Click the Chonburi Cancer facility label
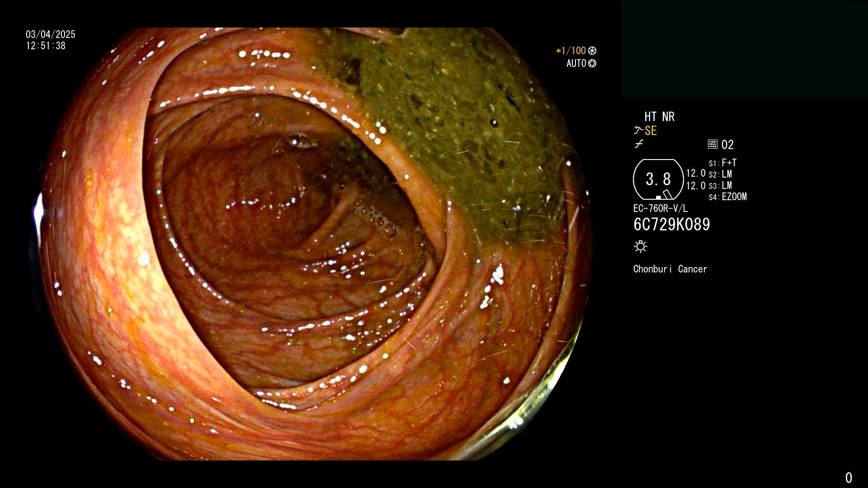Viewport: 868px width, 488px height. click(670, 269)
